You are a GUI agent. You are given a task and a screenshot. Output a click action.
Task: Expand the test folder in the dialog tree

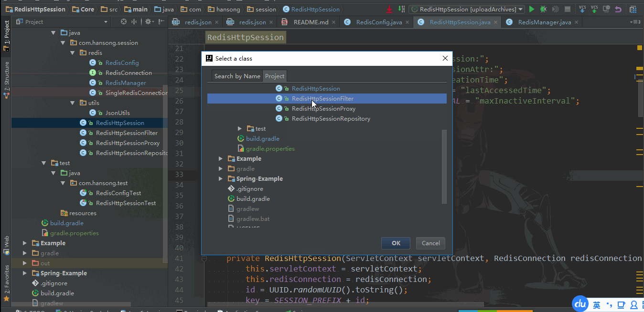coord(240,129)
